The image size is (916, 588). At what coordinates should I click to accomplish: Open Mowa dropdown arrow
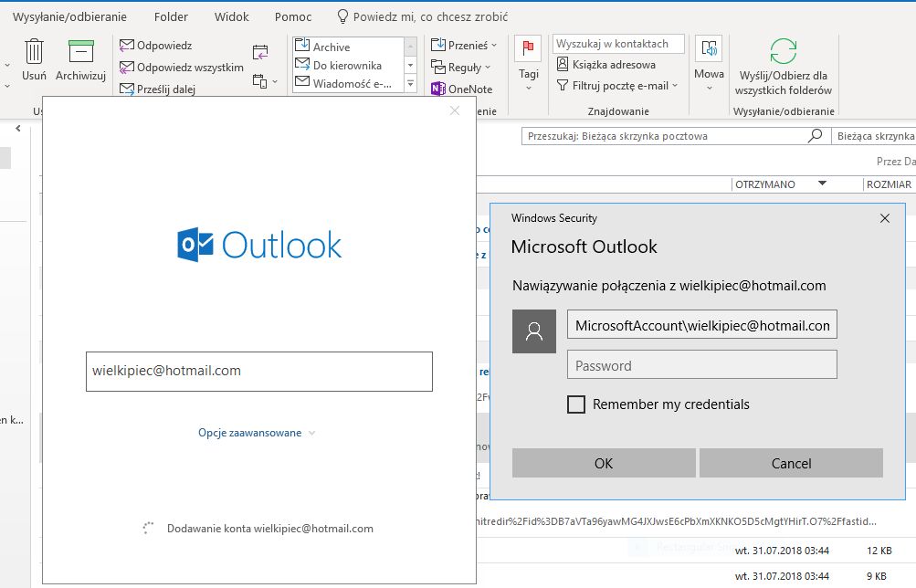click(x=710, y=89)
